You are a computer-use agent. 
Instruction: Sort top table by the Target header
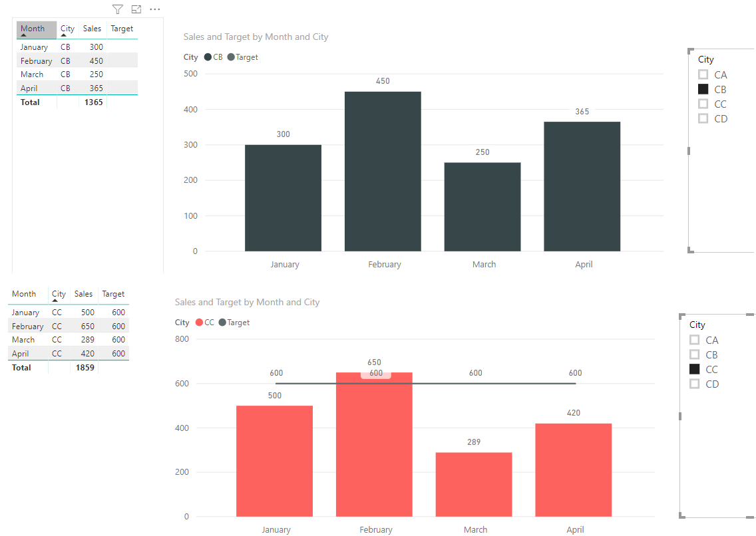[x=122, y=29]
